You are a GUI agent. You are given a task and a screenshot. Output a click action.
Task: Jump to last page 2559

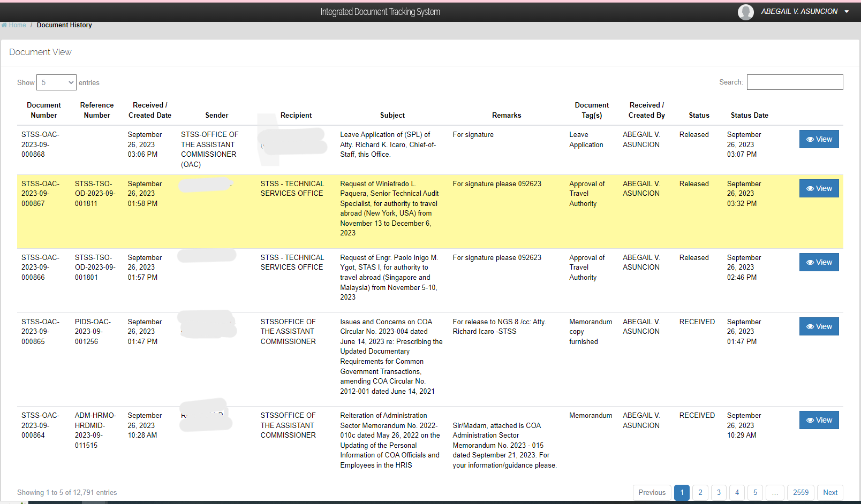click(x=801, y=493)
